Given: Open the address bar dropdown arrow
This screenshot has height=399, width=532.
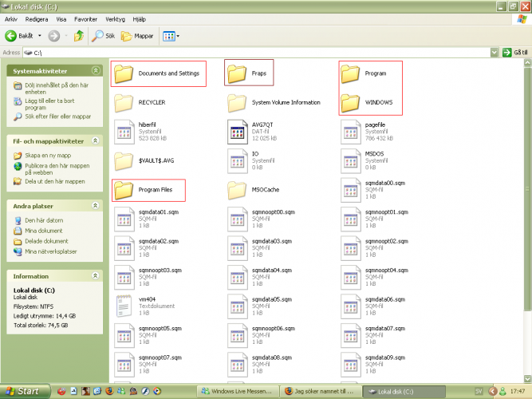Looking at the screenshot, I should [x=495, y=53].
